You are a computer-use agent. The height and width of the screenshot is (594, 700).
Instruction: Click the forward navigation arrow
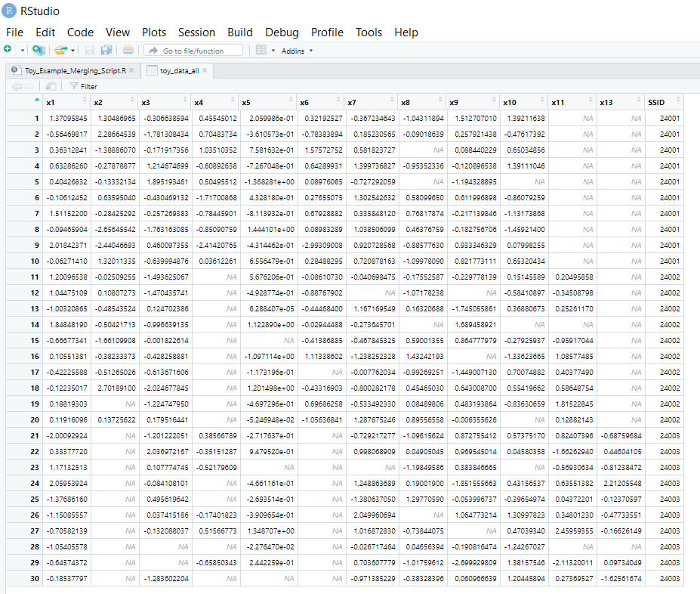pyautogui.click(x=29, y=85)
